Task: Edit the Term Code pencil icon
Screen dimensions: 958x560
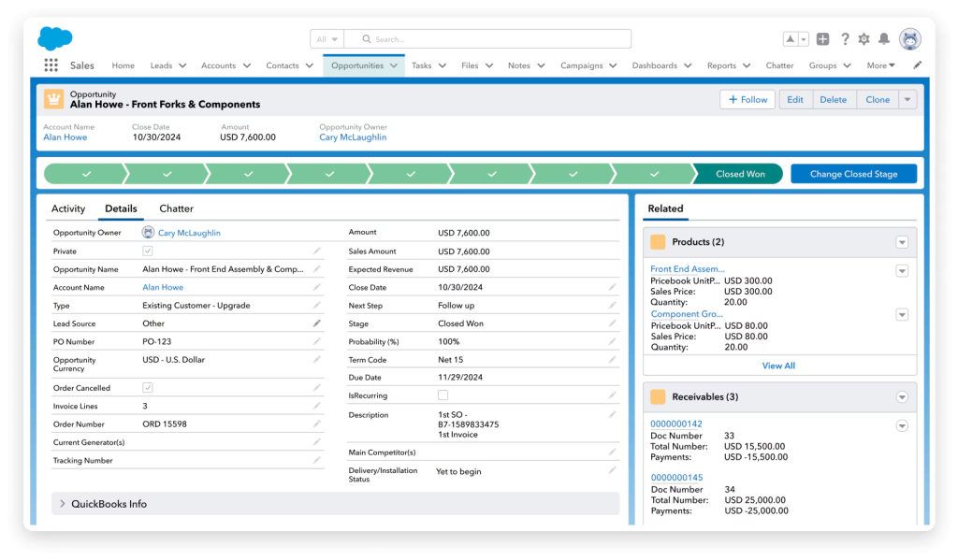Action: click(x=612, y=360)
